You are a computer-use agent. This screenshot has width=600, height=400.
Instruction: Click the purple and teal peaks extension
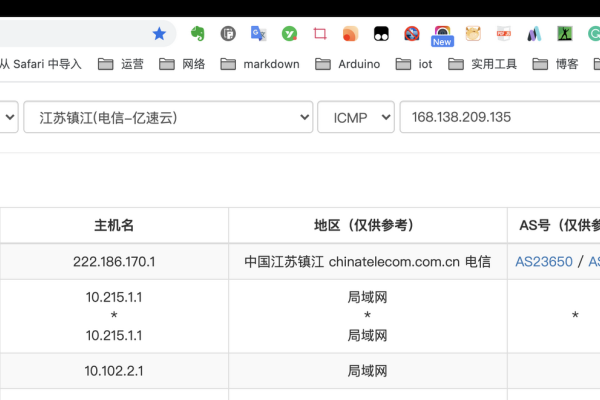tap(534, 34)
